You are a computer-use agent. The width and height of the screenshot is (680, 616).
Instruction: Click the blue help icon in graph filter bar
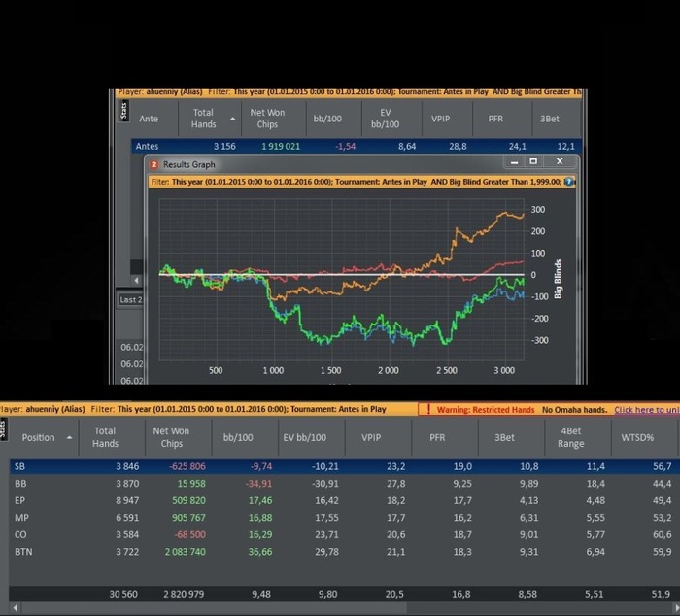(569, 182)
